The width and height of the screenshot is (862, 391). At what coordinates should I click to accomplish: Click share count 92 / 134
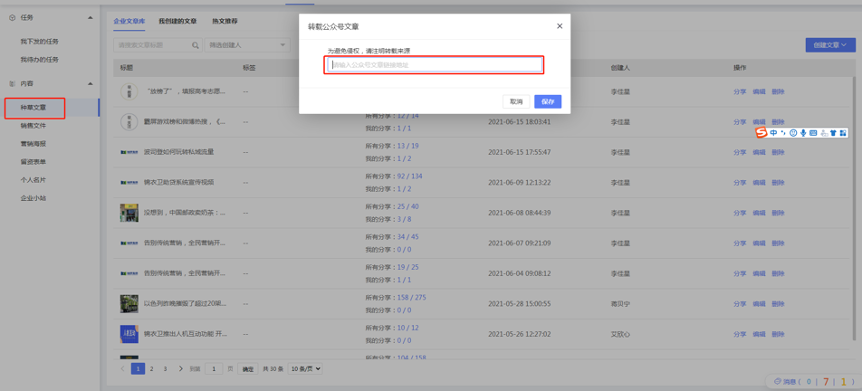(409, 177)
